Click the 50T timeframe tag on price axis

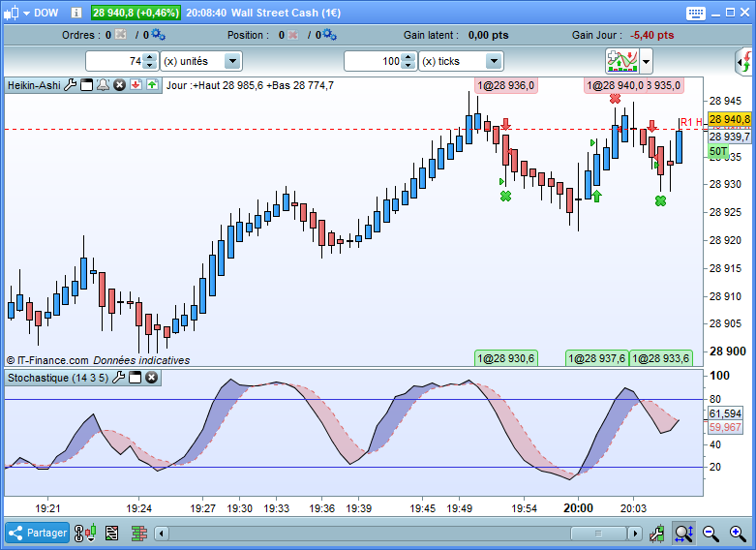(718, 151)
